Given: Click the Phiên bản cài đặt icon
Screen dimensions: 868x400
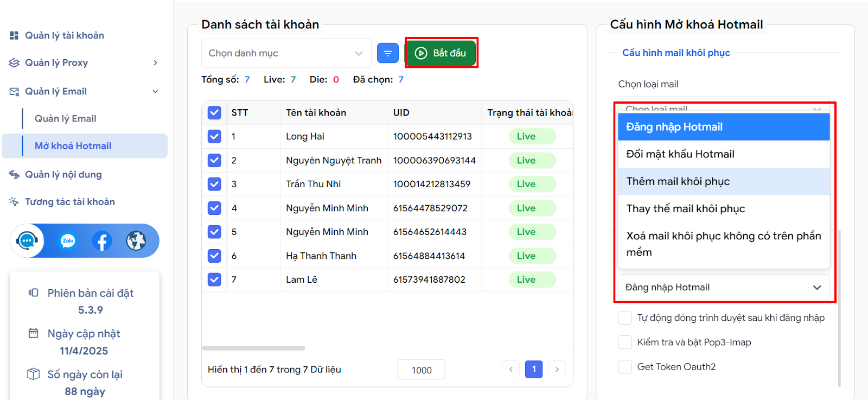Looking at the screenshot, I should [34, 293].
